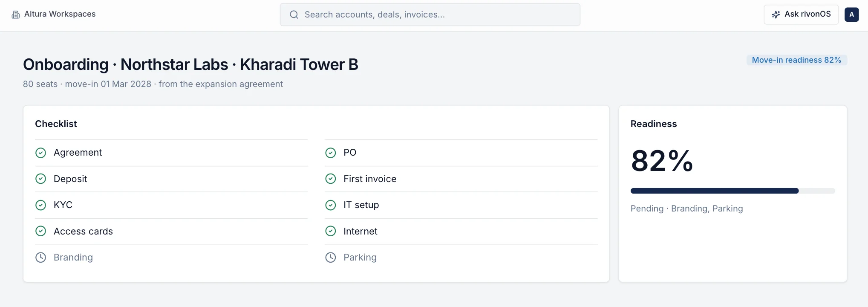Viewport: 868px width, 307px height.
Task: Select the Agreement checklist label
Action: (78, 153)
